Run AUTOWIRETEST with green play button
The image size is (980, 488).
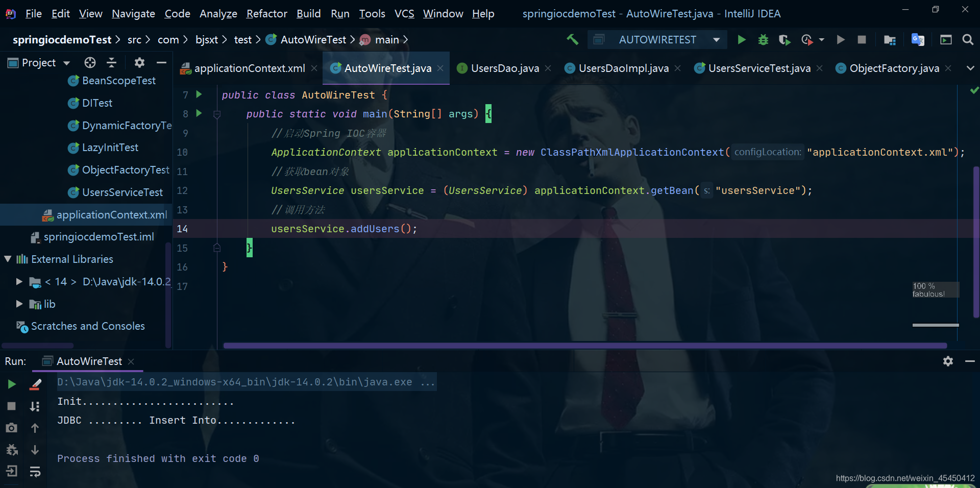pyautogui.click(x=741, y=39)
